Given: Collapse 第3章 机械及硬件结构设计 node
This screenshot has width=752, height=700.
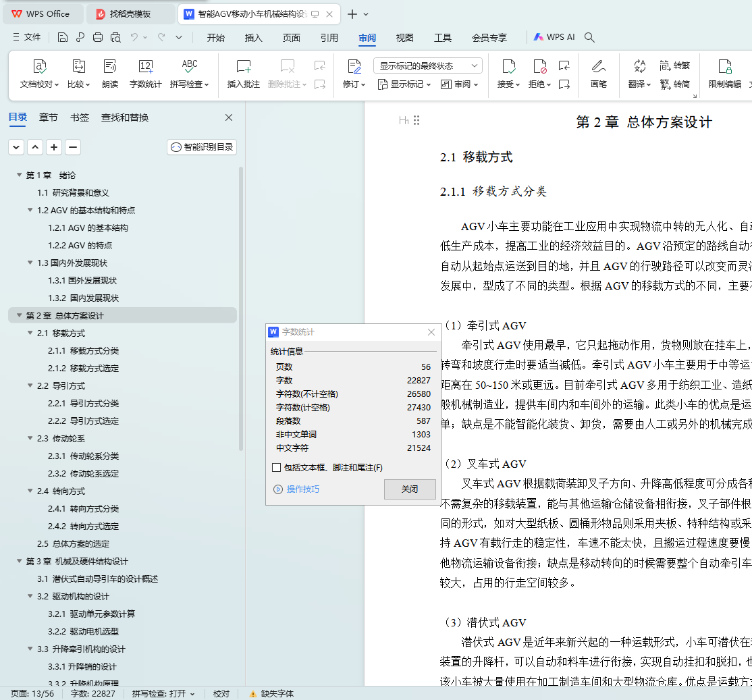Looking at the screenshot, I should point(19,561).
